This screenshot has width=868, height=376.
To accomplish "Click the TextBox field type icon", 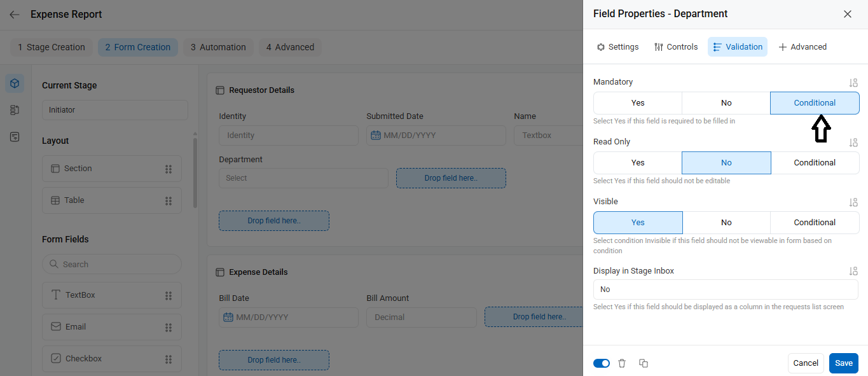I will point(56,295).
